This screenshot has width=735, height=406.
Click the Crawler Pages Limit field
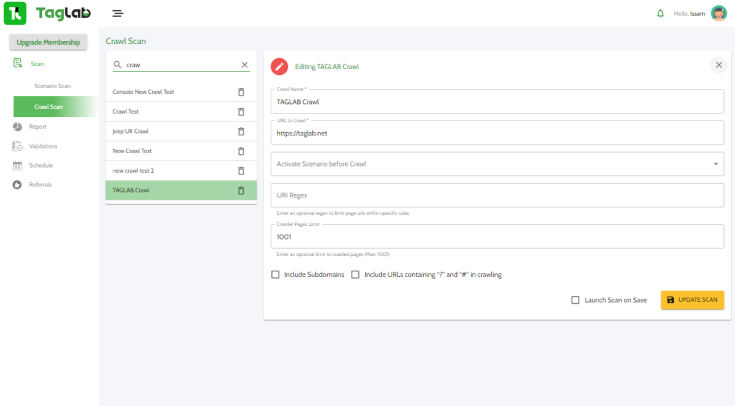[497, 237]
